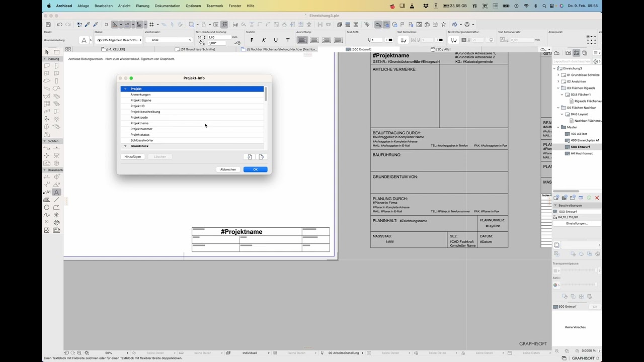Toggle Underline text style U
The width and height of the screenshot is (644, 362).
click(276, 40)
